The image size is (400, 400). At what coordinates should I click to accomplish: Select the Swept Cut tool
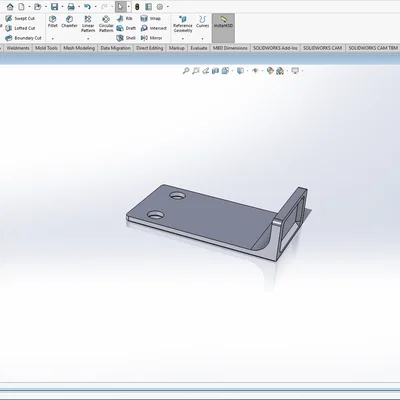(20, 18)
